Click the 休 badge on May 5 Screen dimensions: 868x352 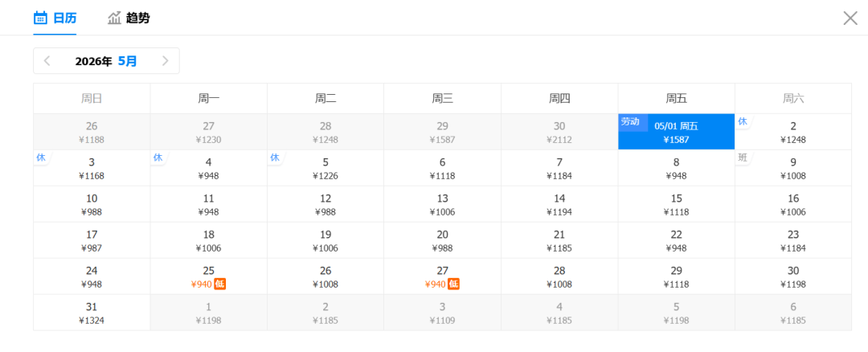pyautogui.click(x=275, y=158)
